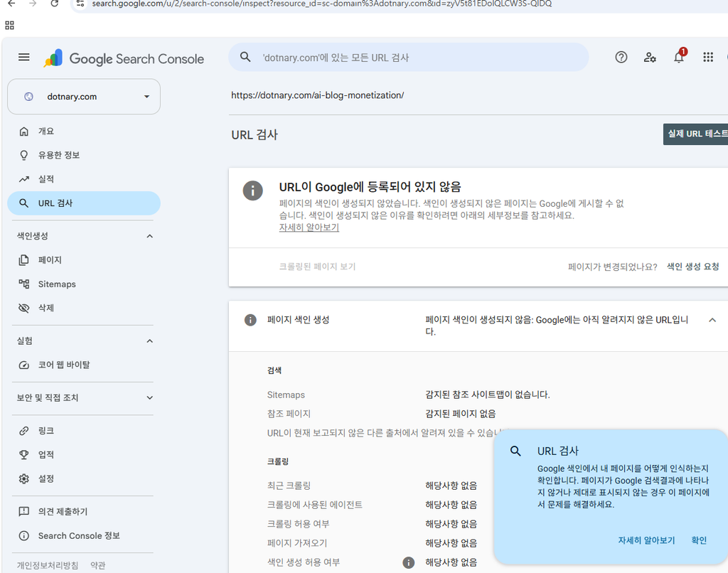Open 삭제 removals page
This screenshot has height=573, width=728.
84,308
